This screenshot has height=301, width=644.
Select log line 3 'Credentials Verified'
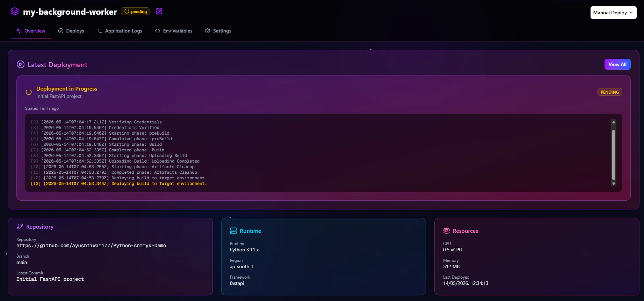95,128
